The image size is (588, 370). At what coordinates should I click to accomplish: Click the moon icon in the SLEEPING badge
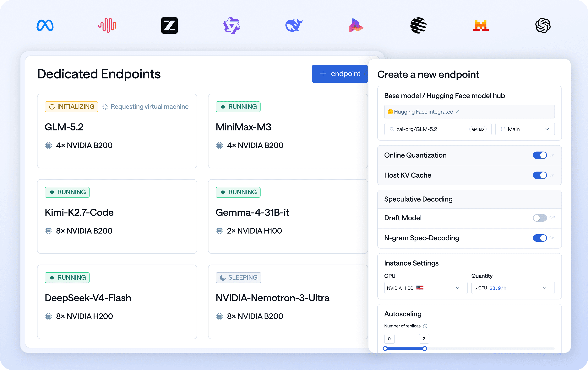(x=223, y=277)
